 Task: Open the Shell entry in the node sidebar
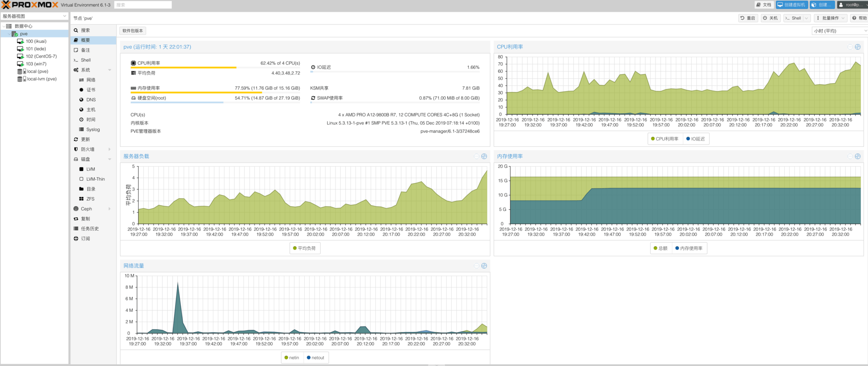93,60
